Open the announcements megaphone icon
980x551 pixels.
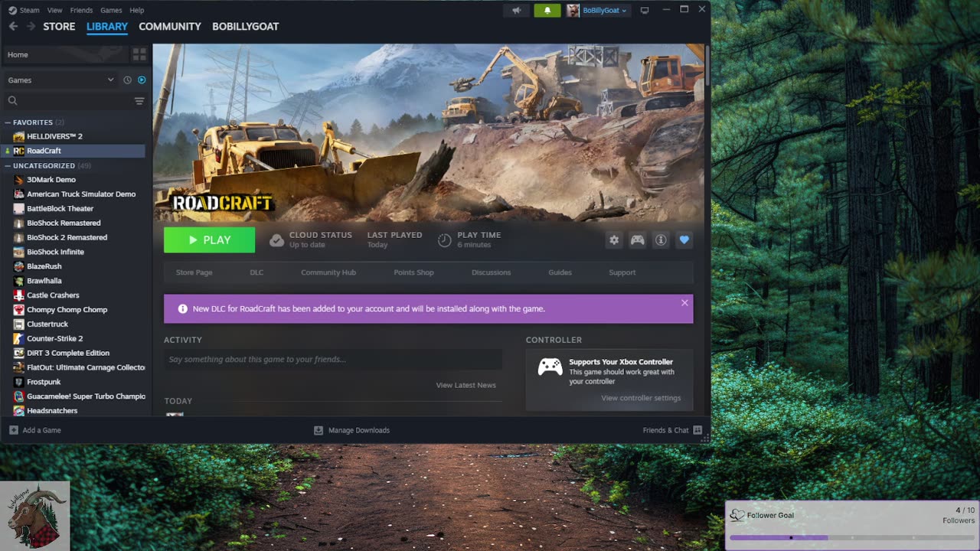coord(517,10)
